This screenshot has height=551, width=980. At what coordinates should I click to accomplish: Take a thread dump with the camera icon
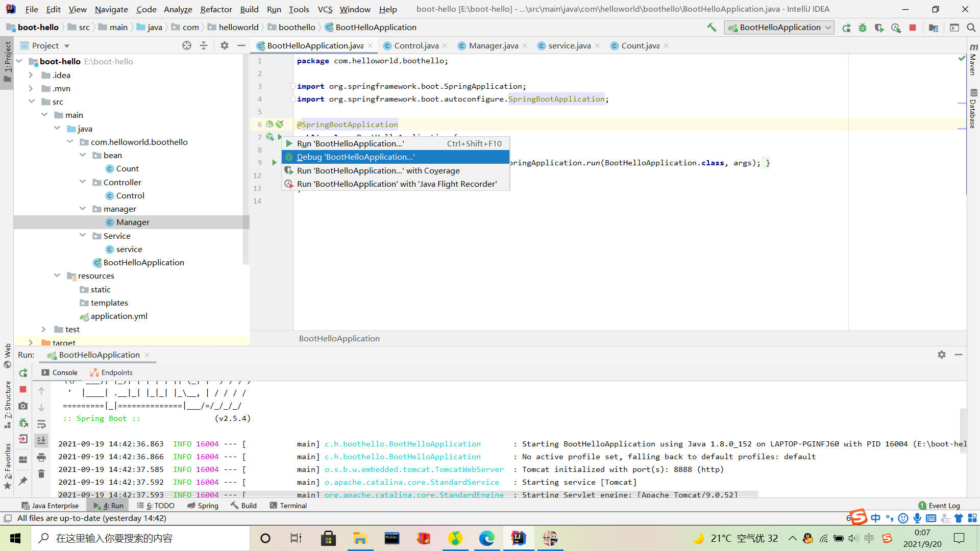pyautogui.click(x=23, y=407)
